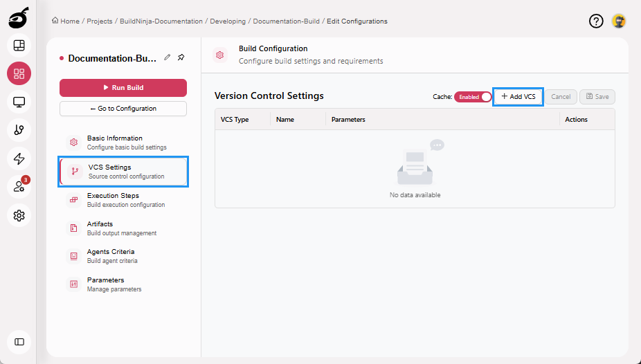
Task: Click the Version Control Settings heading
Action: coord(269,95)
